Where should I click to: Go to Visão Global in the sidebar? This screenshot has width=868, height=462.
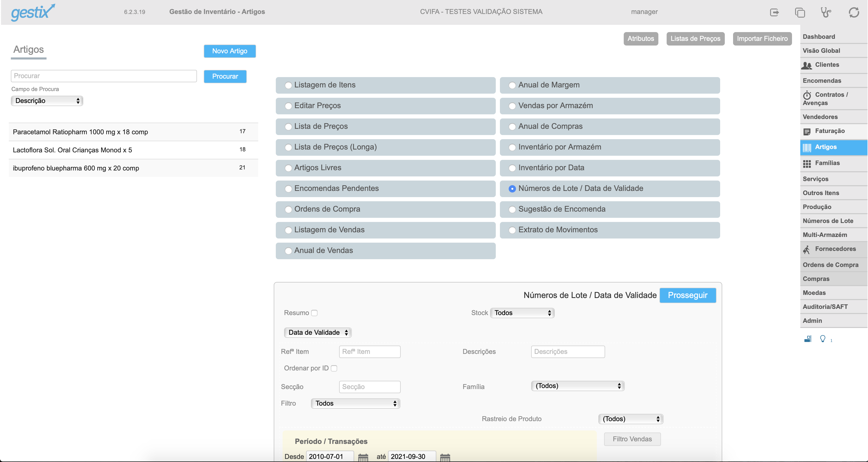834,51
